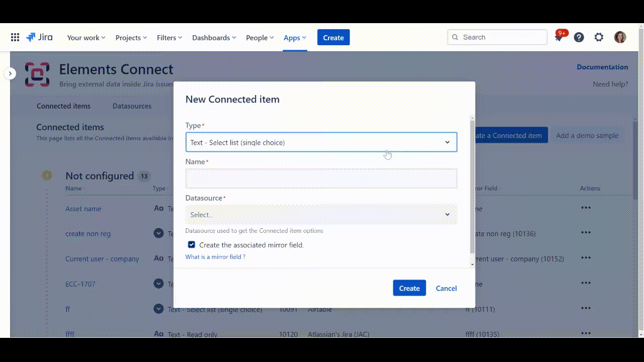Open Jira settings gear
This screenshot has height=362, width=644.
599,37
